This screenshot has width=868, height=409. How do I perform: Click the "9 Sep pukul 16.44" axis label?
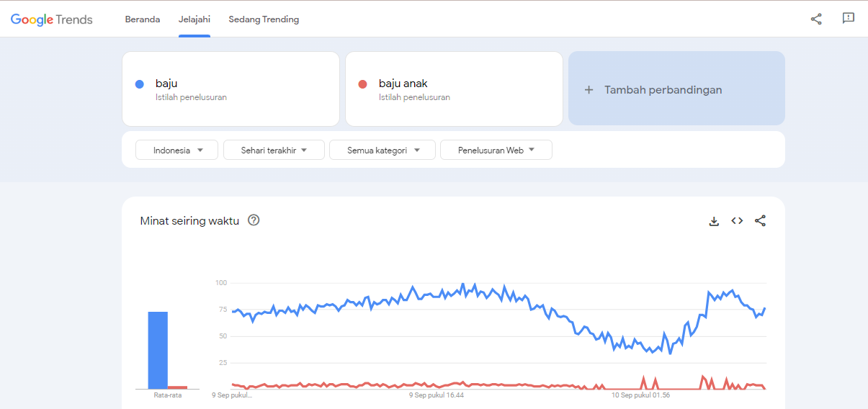point(437,395)
